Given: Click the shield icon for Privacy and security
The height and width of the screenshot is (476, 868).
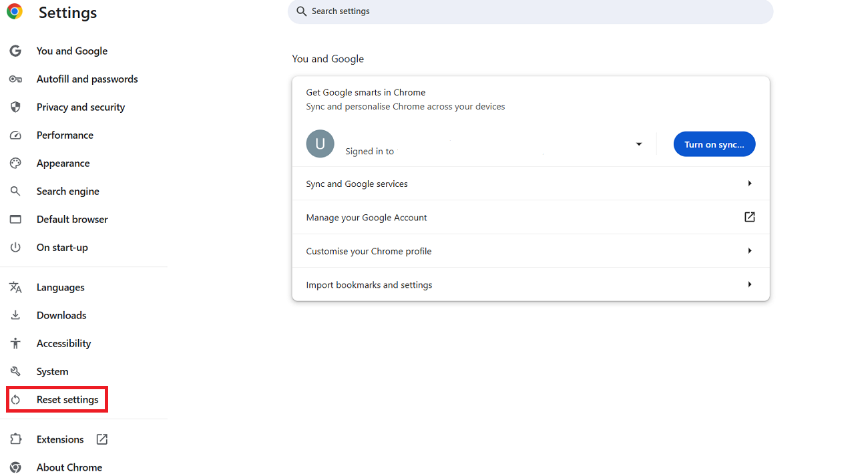Looking at the screenshot, I should [x=15, y=107].
